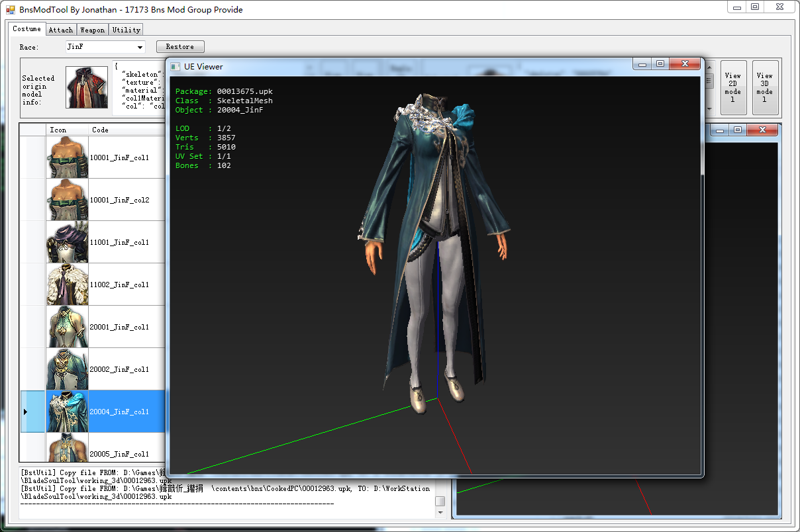Select the 20001_JinF_col1 costume icon

click(x=68, y=327)
